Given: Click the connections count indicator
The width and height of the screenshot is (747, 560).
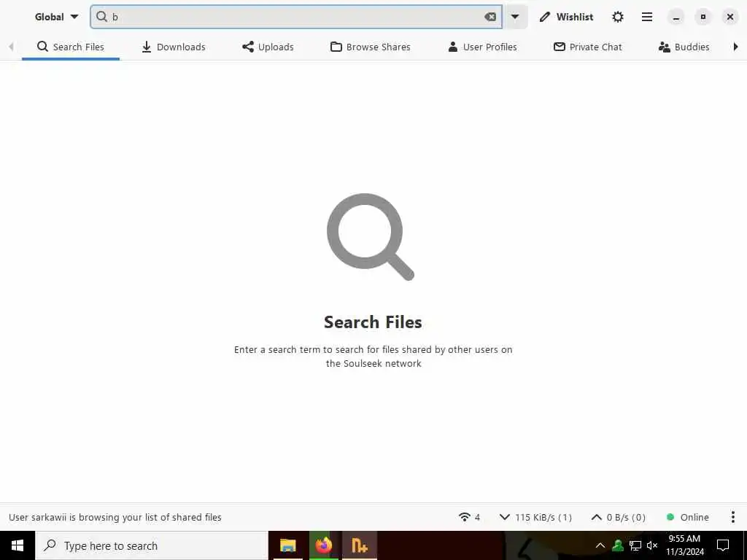Looking at the screenshot, I should pyautogui.click(x=469, y=517).
